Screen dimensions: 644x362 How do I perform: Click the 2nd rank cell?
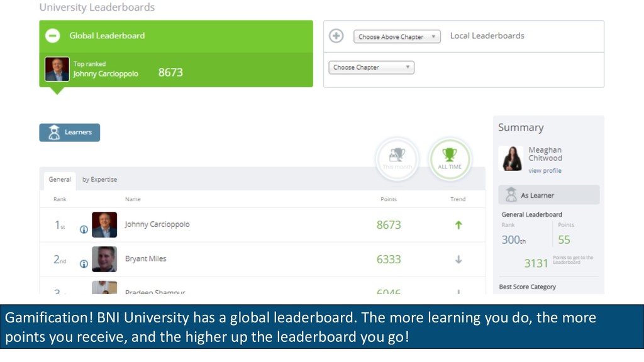click(60, 260)
